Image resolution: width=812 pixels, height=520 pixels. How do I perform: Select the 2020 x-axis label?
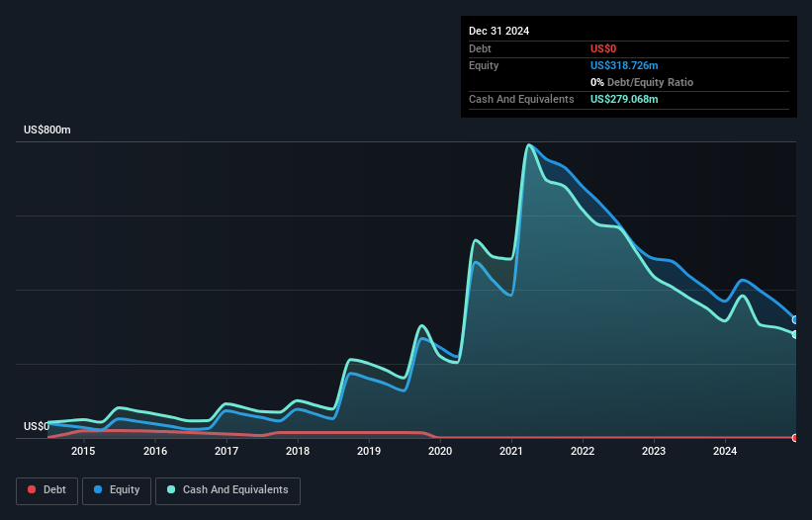(440, 451)
